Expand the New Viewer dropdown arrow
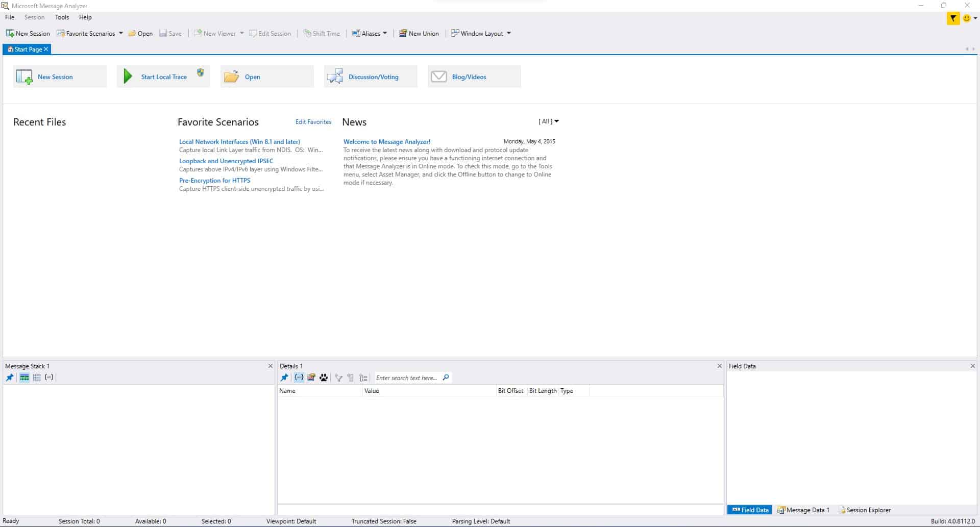Viewport: 980px width, 527px height. 242,33
